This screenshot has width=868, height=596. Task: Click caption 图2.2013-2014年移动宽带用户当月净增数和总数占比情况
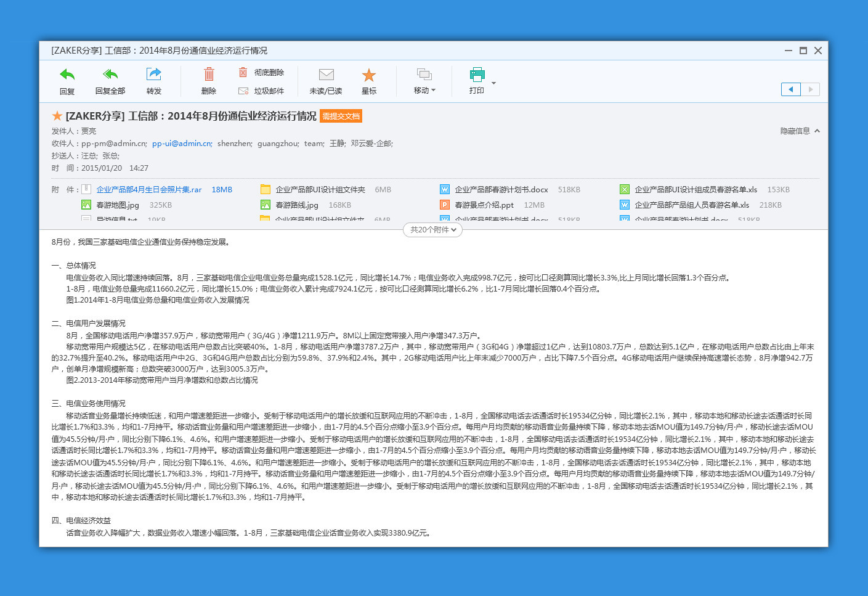coord(162,380)
